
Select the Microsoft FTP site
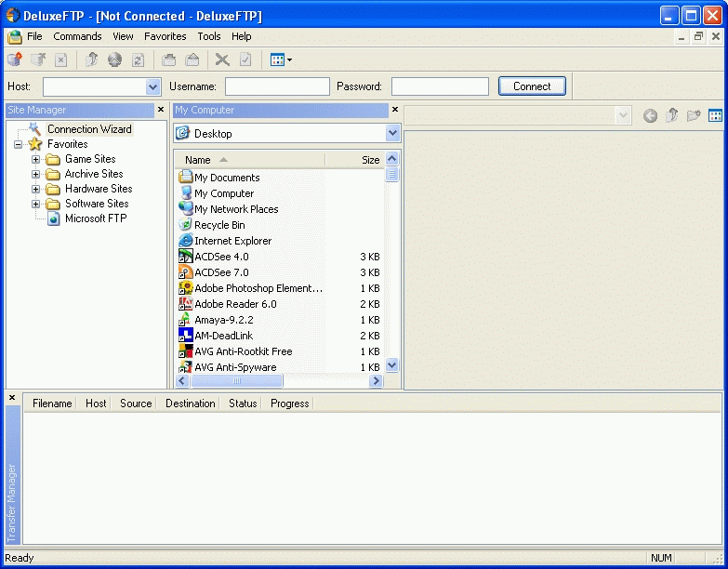click(95, 218)
